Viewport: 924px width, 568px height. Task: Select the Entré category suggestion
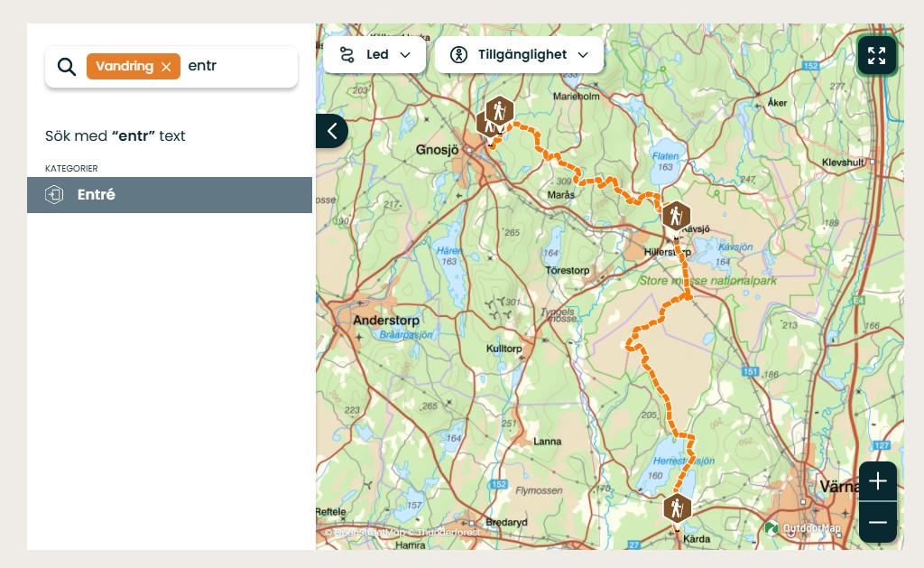click(x=170, y=195)
